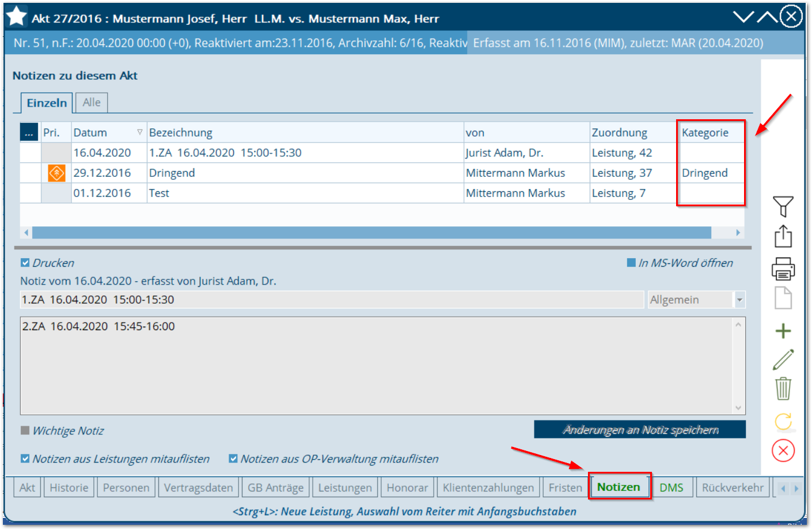Image resolution: width=812 pixels, height=530 pixels.
Task: Click the up chevron in title bar
Action: pos(767,17)
